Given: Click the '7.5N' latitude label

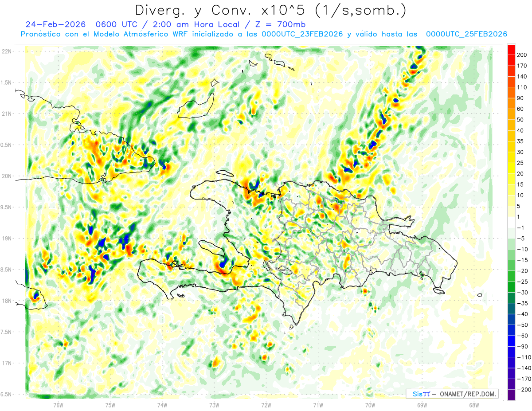Looking at the screenshot, I should (7, 332).
